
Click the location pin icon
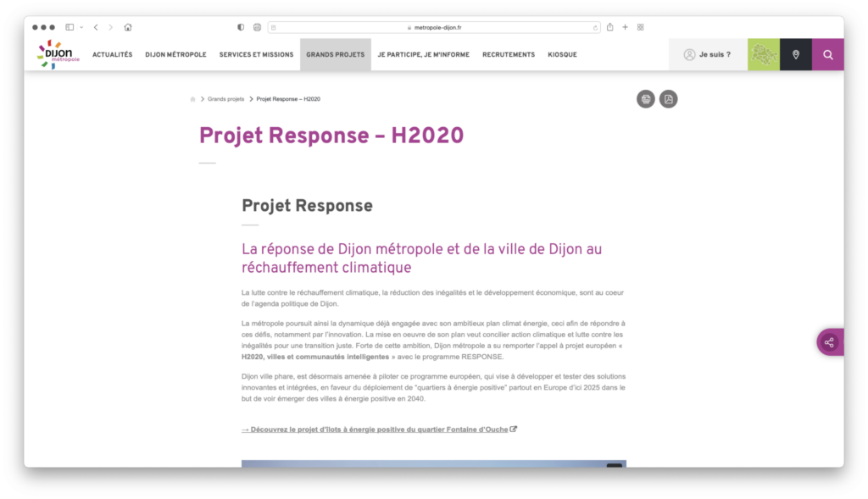click(x=796, y=54)
